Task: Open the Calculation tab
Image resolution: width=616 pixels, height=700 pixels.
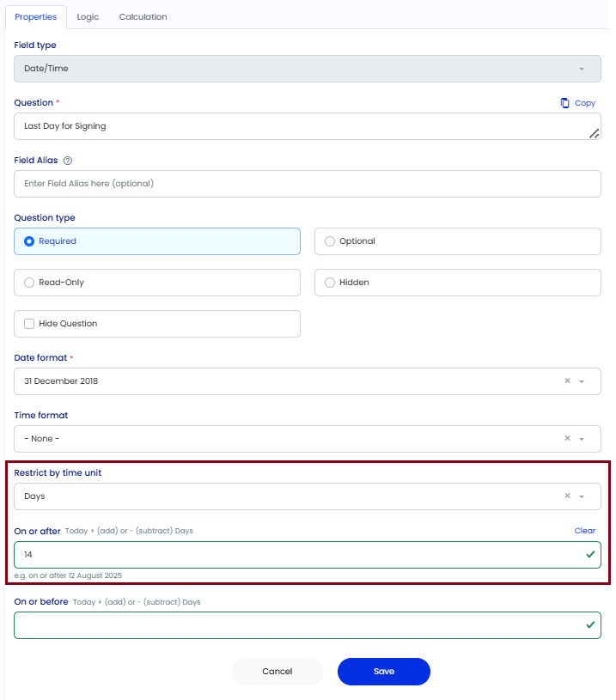Action: coord(143,17)
